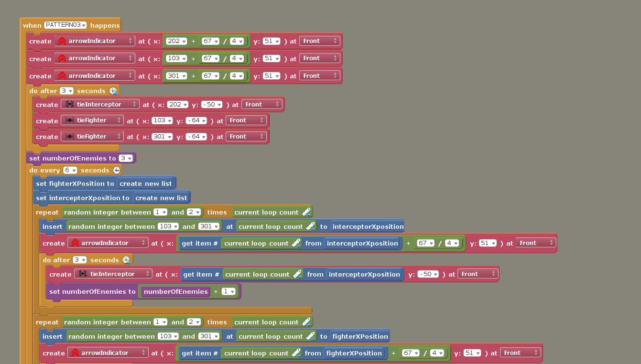Open the 202 value dropdown in first arrowIndicator block
This screenshot has height=364, width=641.
click(x=176, y=41)
